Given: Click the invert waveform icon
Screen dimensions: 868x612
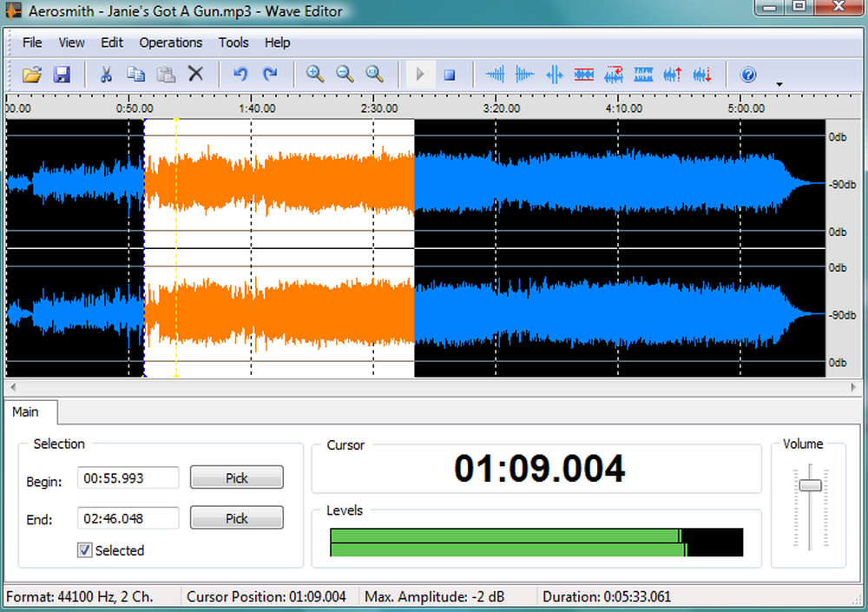Looking at the screenshot, I should pyautogui.click(x=643, y=74).
